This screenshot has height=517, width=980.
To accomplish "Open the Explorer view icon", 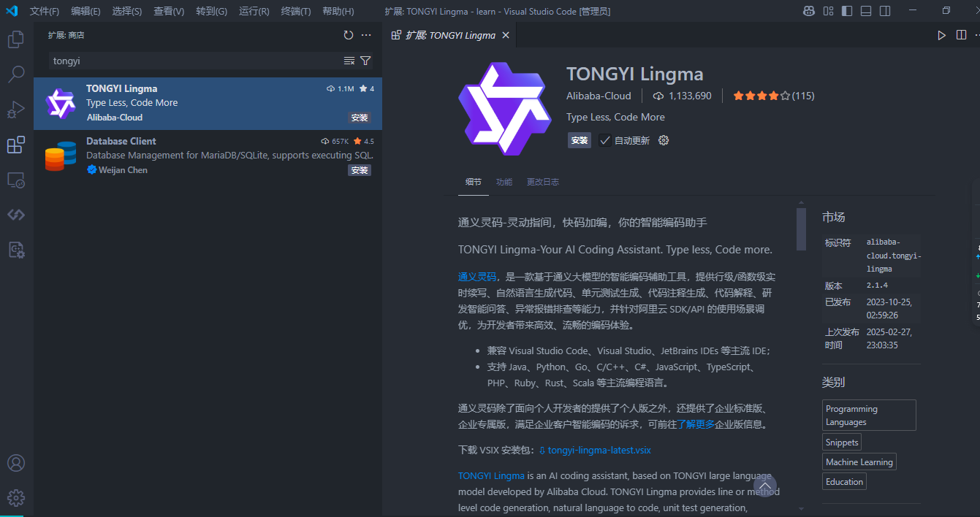I will pos(16,39).
